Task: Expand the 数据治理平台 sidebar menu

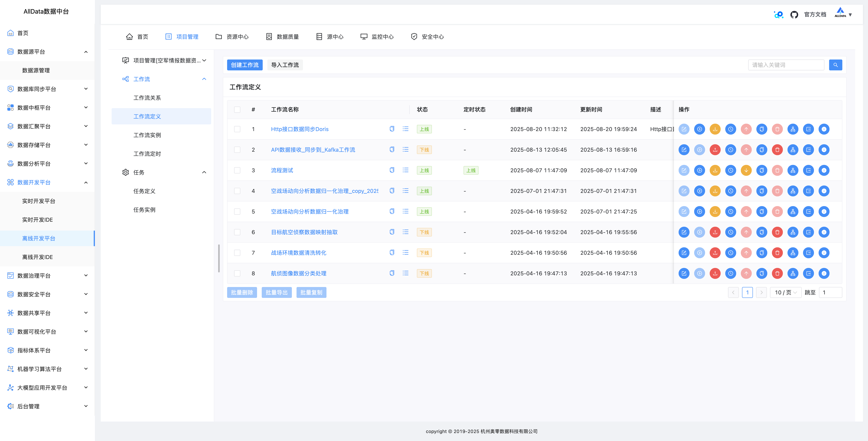Action: click(x=47, y=276)
